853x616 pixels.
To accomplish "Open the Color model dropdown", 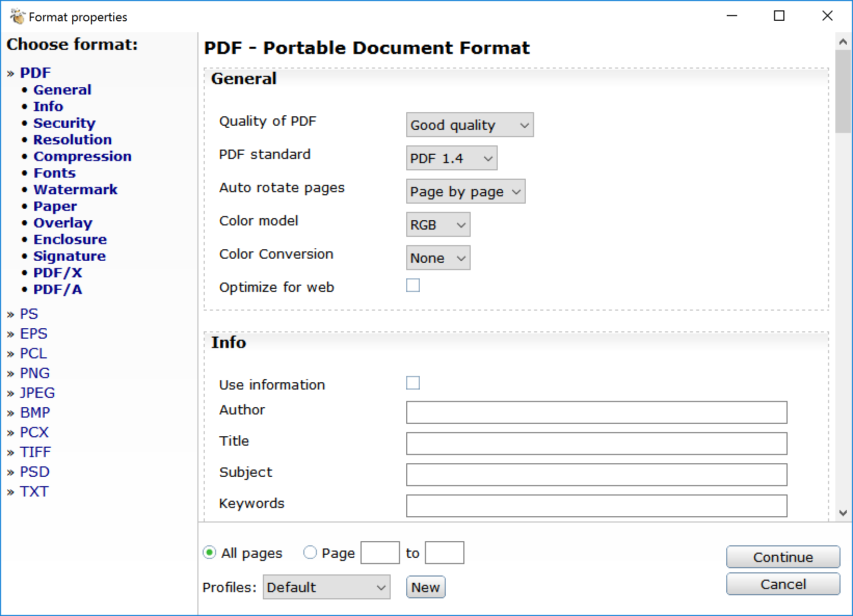I will 438,225.
